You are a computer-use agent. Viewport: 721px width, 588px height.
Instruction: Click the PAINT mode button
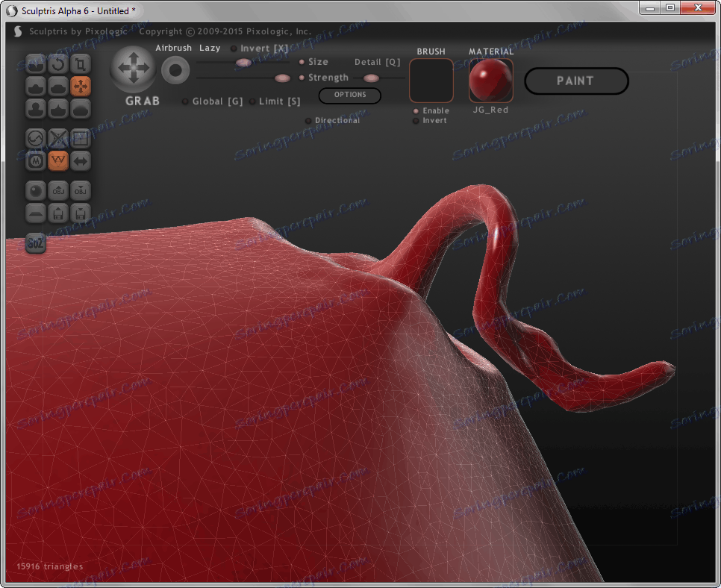(x=575, y=81)
